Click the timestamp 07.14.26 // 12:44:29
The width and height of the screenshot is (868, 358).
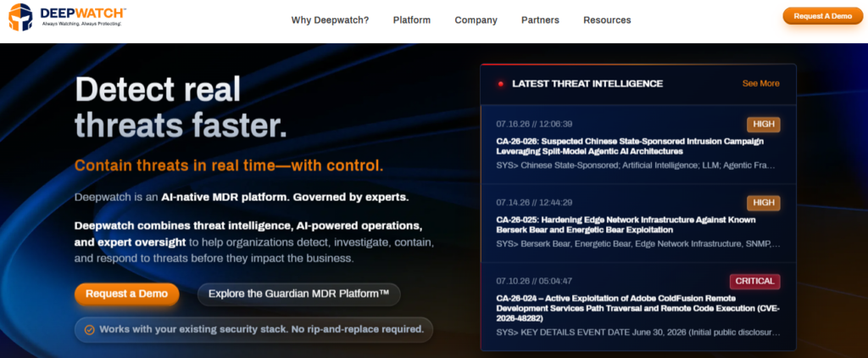[534, 203]
